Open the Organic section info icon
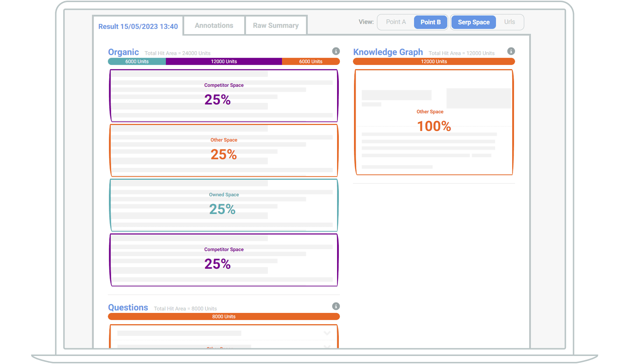This screenshot has height=364, width=630. tap(336, 51)
